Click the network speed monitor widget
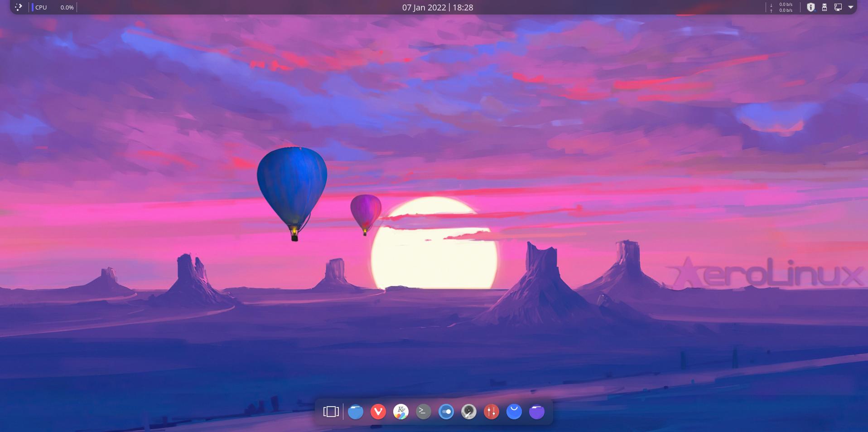Image resolution: width=868 pixels, height=432 pixels. 781,7
